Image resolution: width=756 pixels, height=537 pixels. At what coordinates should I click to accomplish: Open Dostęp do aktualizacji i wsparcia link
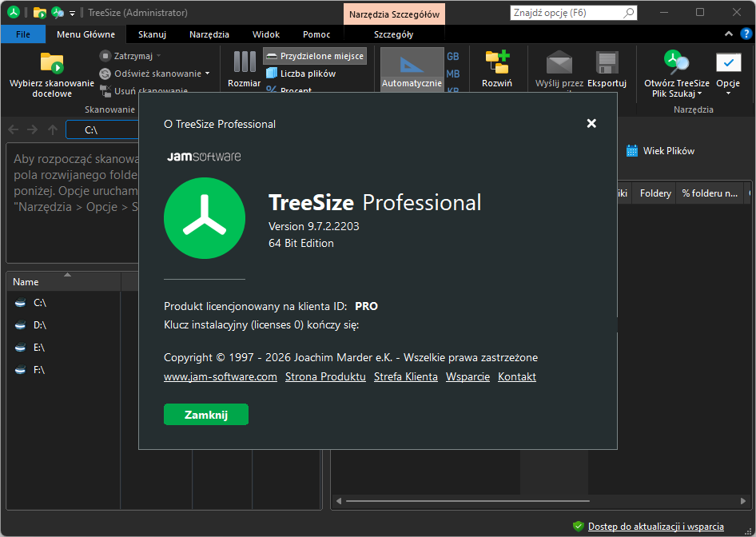click(x=656, y=527)
